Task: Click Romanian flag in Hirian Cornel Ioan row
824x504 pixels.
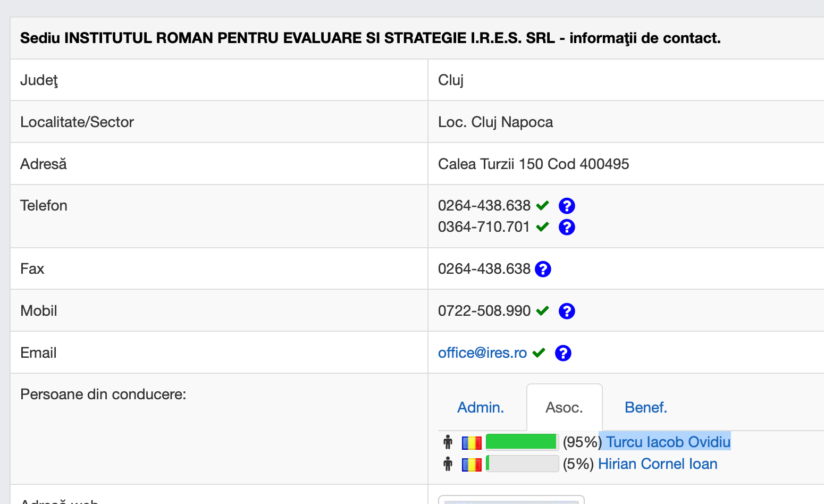Action: (x=472, y=465)
